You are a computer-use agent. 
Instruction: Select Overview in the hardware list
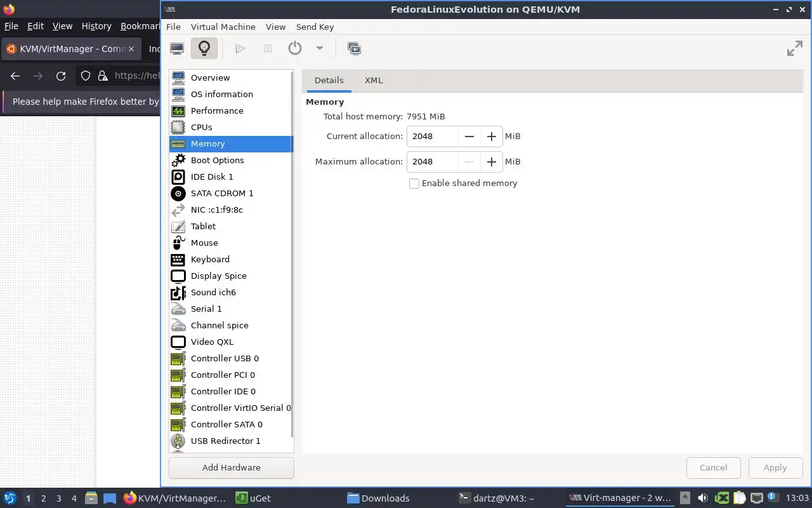point(231,77)
